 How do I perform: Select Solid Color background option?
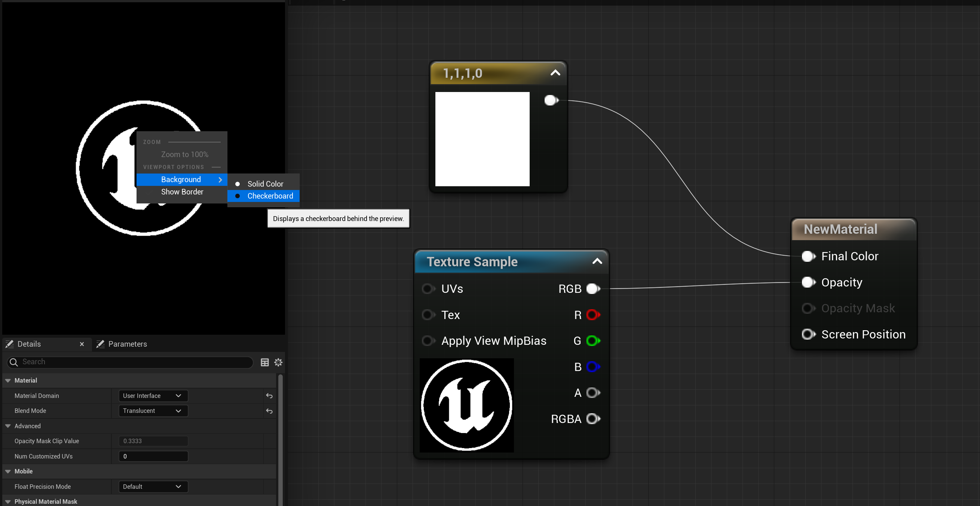(x=265, y=184)
